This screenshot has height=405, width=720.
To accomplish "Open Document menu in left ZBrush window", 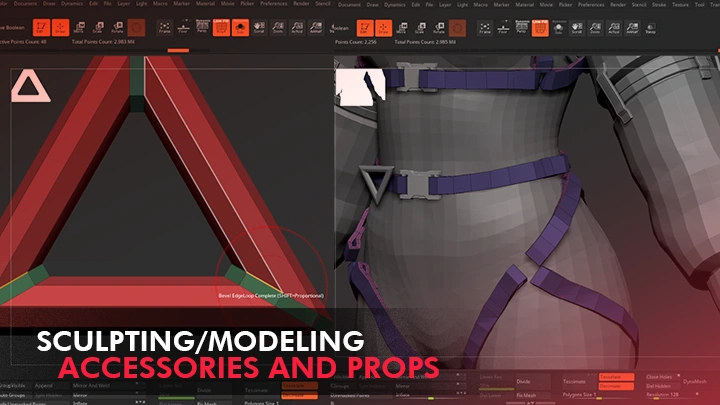I will coord(25,4).
